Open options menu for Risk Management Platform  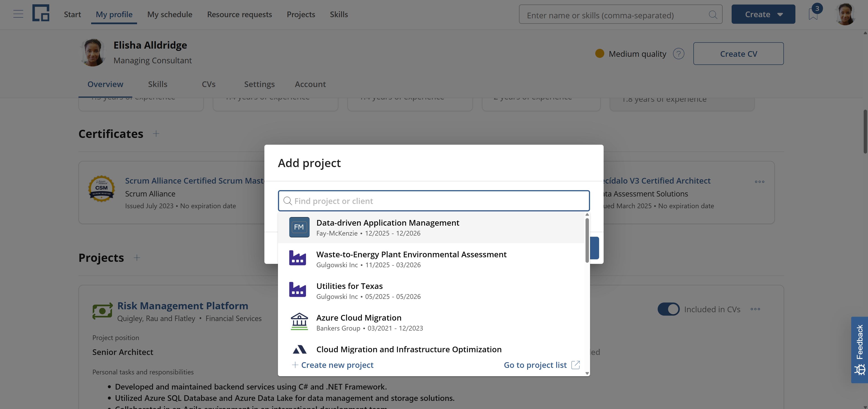point(755,309)
